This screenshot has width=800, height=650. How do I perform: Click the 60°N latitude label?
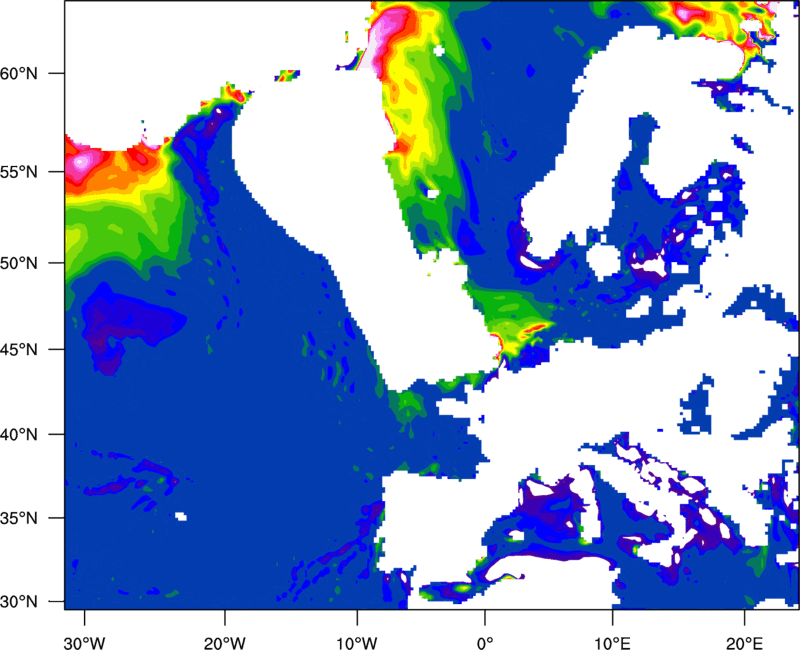click(x=19, y=73)
